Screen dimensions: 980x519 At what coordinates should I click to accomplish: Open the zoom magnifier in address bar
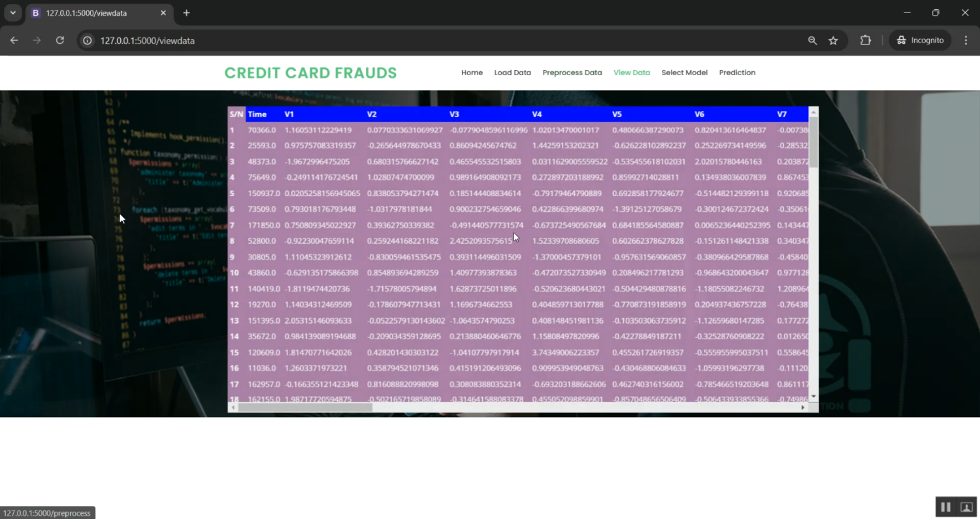tap(812, 41)
